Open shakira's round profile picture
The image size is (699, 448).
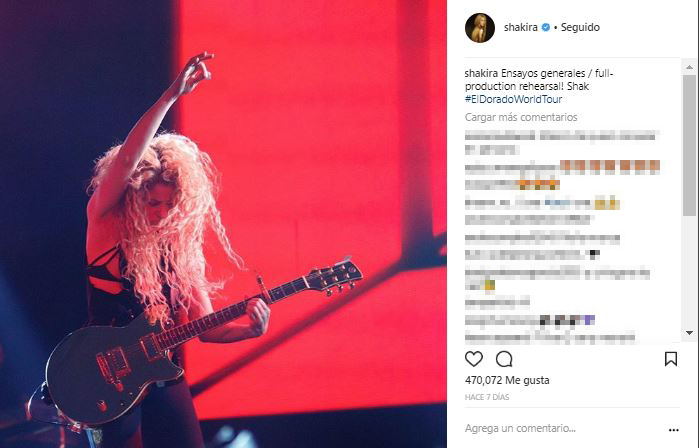tap(480, 28)
